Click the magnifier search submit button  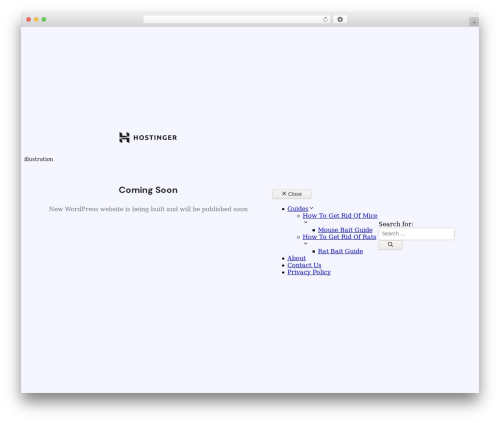(390, 245)
